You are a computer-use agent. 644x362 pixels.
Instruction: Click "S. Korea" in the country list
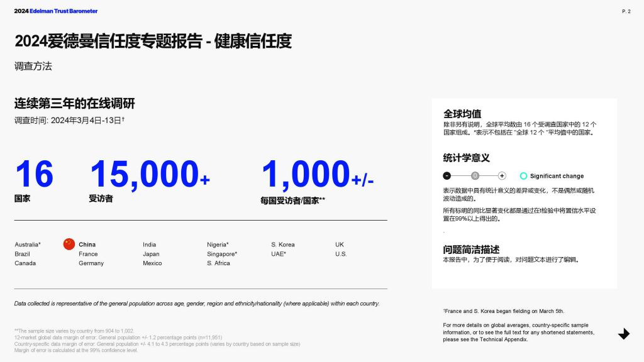[283, 244]
